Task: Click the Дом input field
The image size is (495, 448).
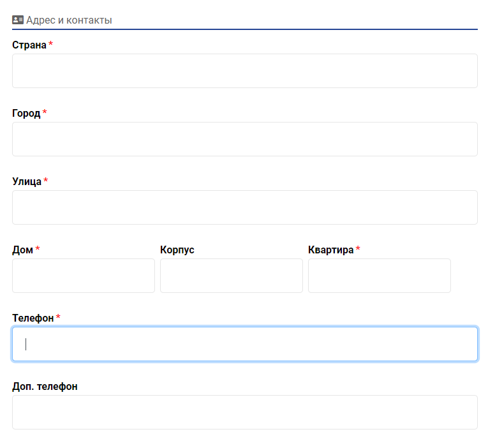Action: (84, 276)
